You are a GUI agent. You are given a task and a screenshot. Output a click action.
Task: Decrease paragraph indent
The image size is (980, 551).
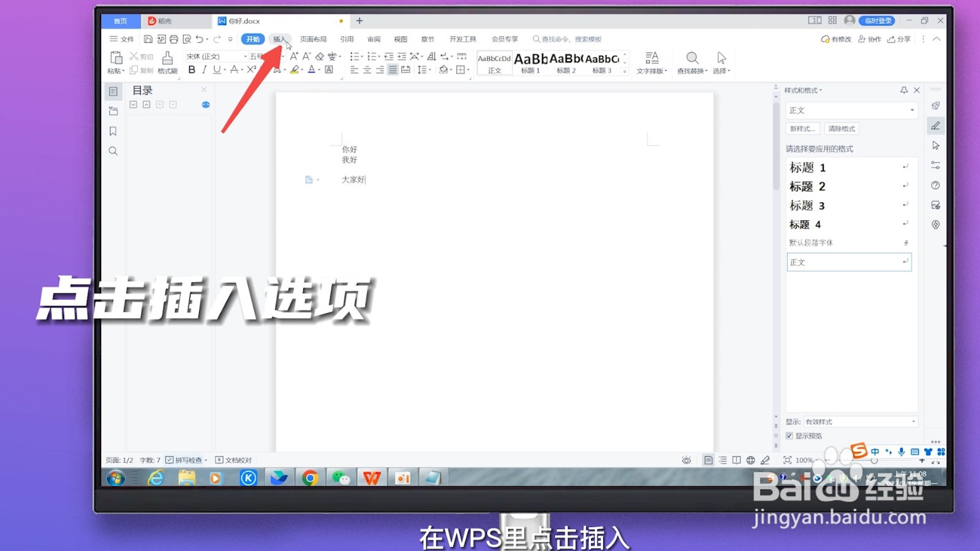coord(388,56)
